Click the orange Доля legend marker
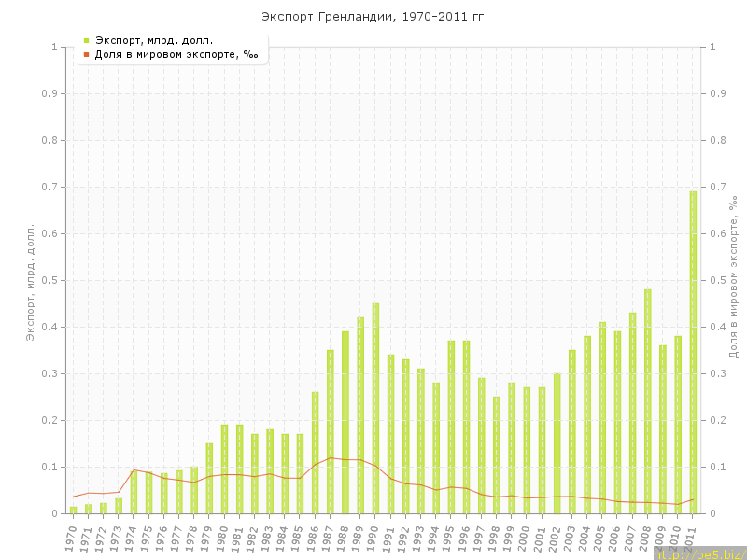Image resolution: width=747 pixels, height=560 pixels. 86,54
